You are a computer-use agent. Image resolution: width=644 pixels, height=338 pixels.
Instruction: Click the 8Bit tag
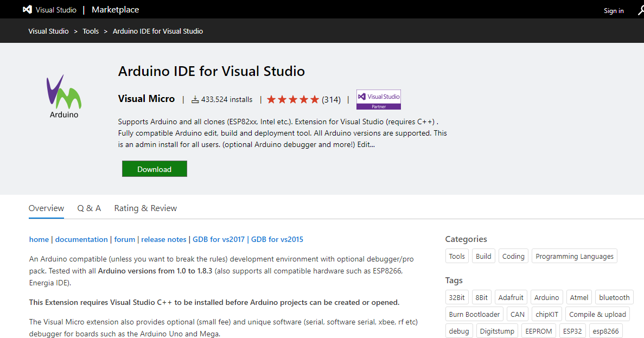click(481, 297)
